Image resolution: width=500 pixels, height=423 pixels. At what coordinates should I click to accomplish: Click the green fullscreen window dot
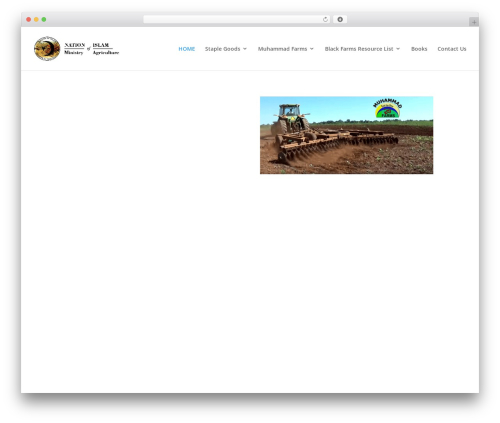coord(44,19)
